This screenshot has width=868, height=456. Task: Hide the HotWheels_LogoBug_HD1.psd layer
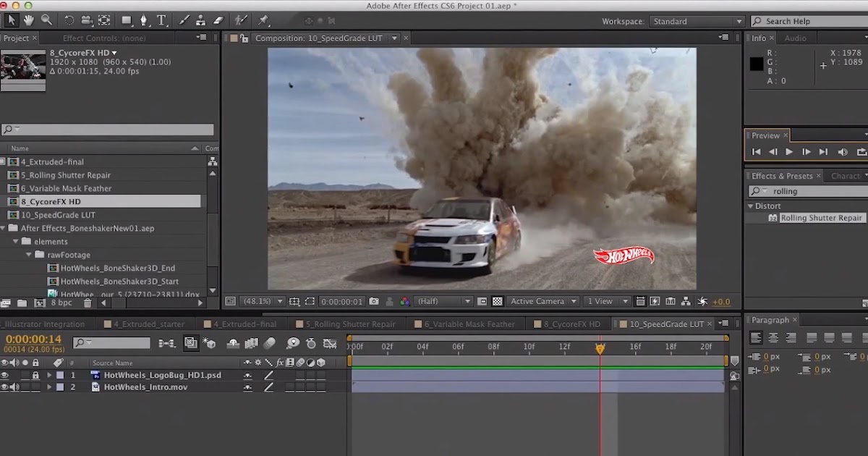pos(5,375)
